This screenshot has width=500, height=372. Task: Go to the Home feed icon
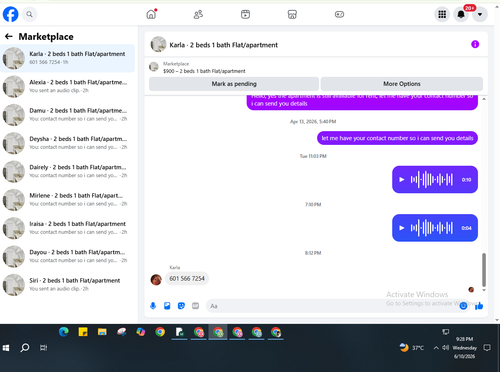(151, 14)
